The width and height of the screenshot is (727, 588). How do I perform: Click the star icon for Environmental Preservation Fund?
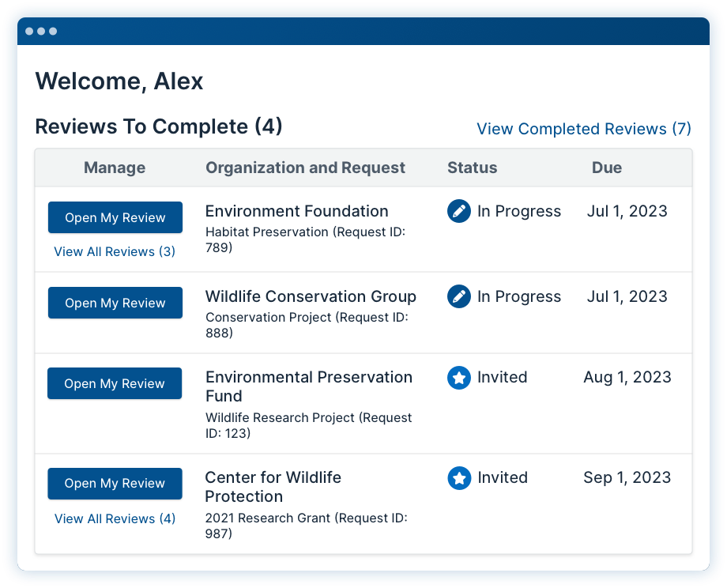pyautogui.click(x=459, y=378)
